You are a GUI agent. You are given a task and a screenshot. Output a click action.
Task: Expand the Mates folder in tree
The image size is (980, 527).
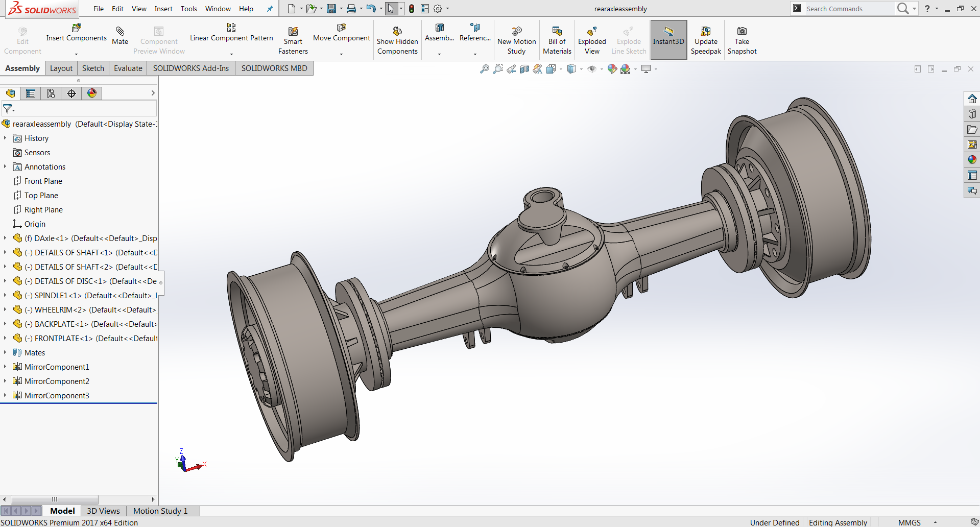click(5, 352)
